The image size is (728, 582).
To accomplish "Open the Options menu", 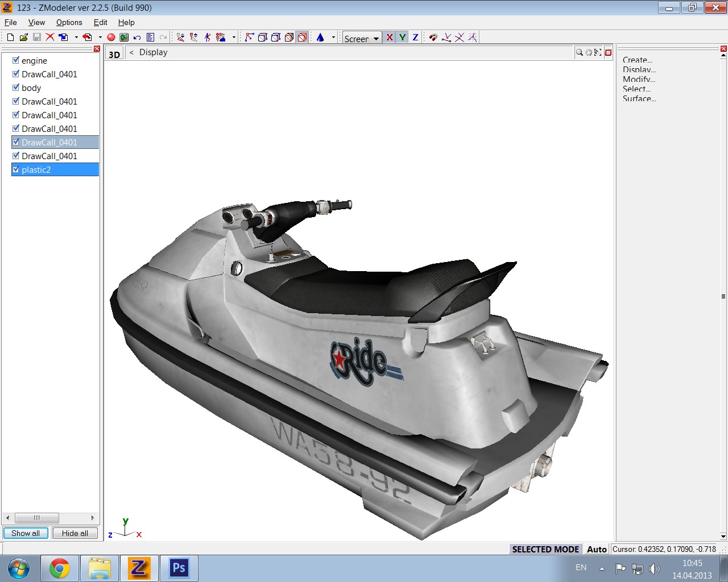I will (x=69, y=22).
